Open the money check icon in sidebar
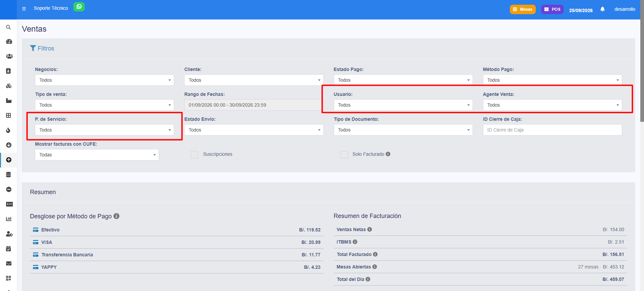Screen dimensions: 644x291 coord(9,204)
